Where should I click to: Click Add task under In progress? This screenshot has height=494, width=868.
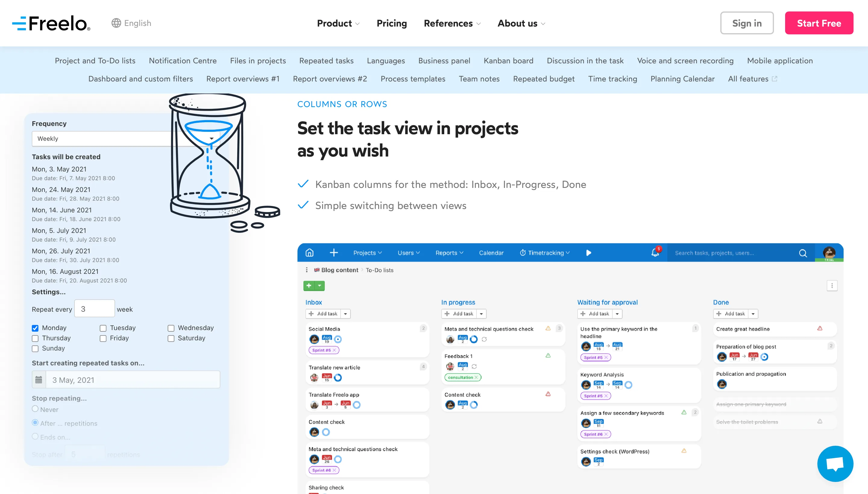pos(459,314)
